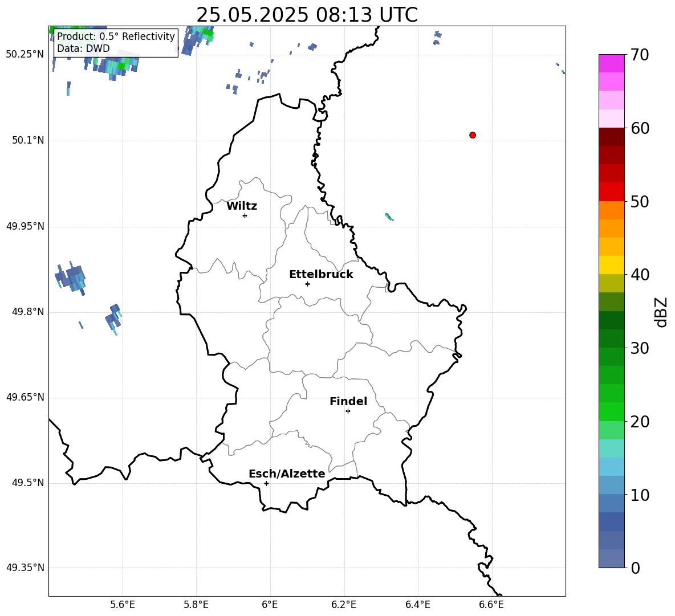Click the title 25.05.2025 08:13 UTC
The image size is (675, 616).
307,15
